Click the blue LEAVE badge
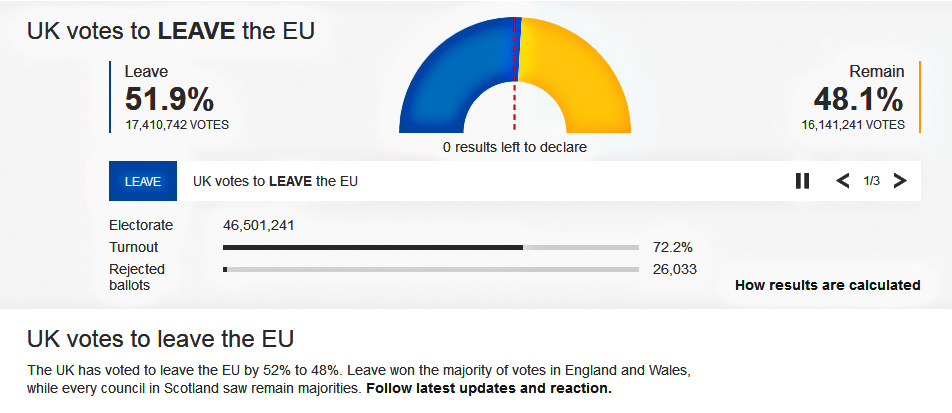This screenshot has height=413, width=952. (x=143, y=181)
